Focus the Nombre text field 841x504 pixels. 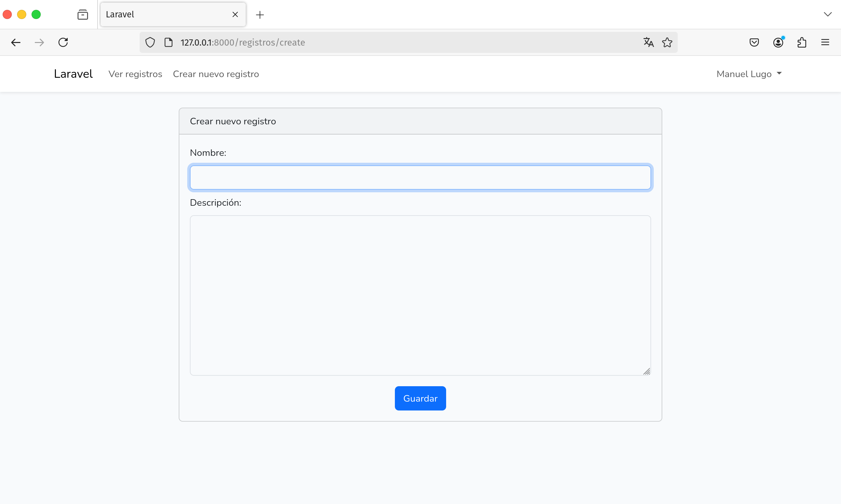pyautogui.click(x=420, y=178)
